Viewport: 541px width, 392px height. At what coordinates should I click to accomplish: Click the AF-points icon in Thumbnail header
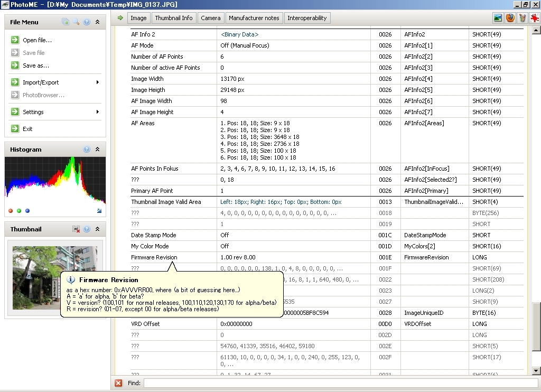tap(76, 229)
